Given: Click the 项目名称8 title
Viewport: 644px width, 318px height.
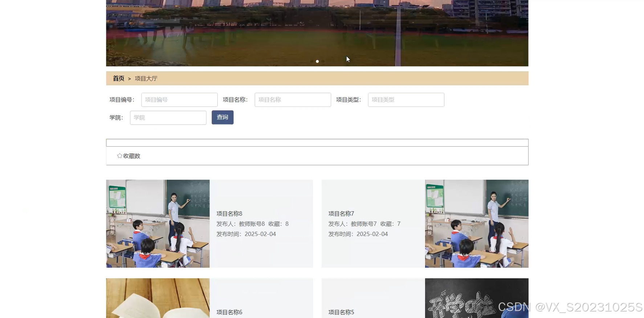Looking at the screenshot, I should click(x=229, y=213).
